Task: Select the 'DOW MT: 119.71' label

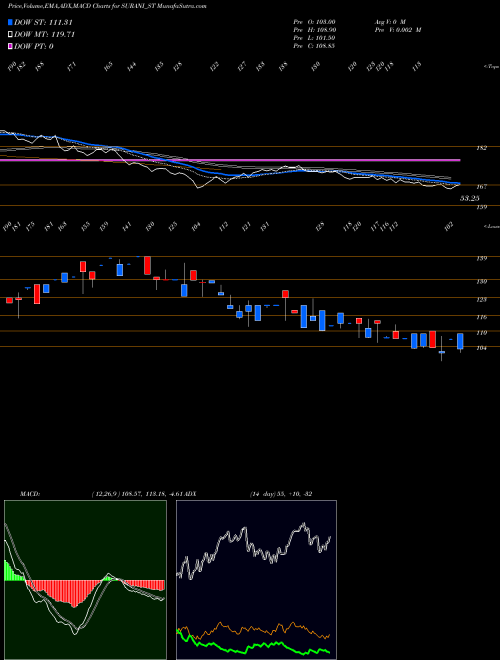Action: coord(44,35)
